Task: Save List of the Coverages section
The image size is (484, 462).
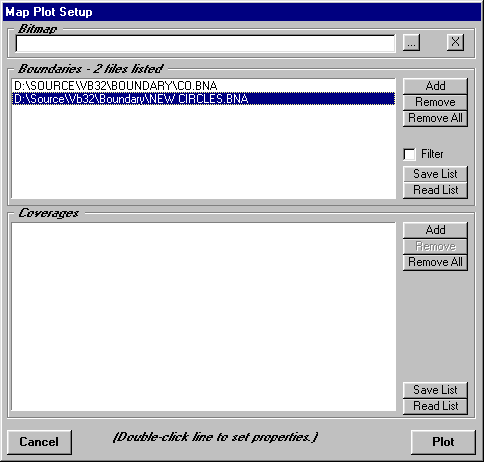Action: click(435, 390)
